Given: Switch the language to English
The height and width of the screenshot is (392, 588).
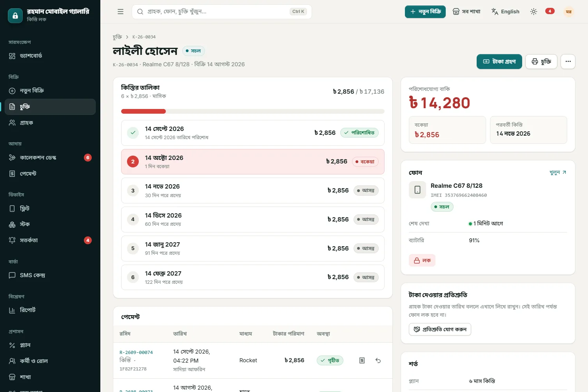Looking at the screenshot, I should tap(505, 12).
